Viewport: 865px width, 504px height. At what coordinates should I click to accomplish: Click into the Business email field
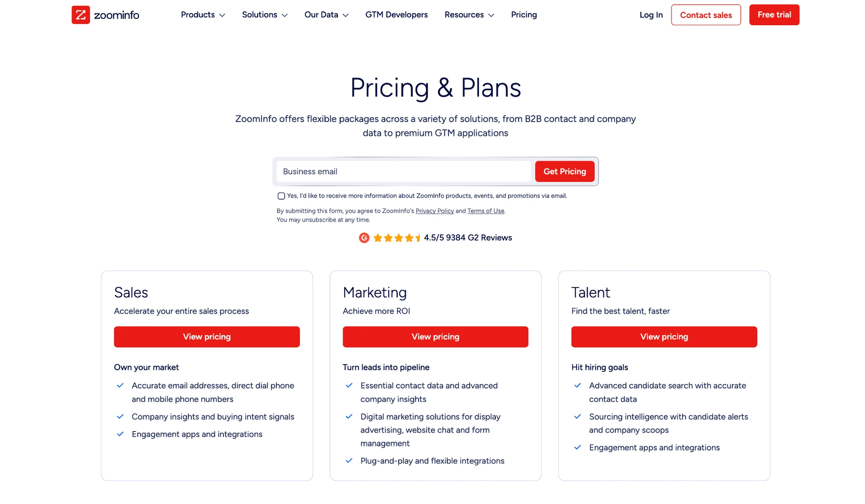404,172
